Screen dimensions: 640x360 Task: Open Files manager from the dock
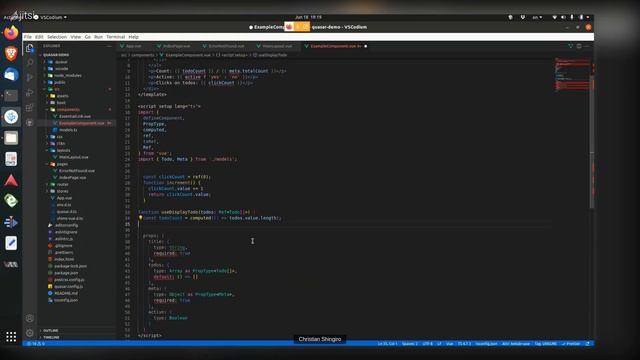pyautogui.click(x=11, y=138)
